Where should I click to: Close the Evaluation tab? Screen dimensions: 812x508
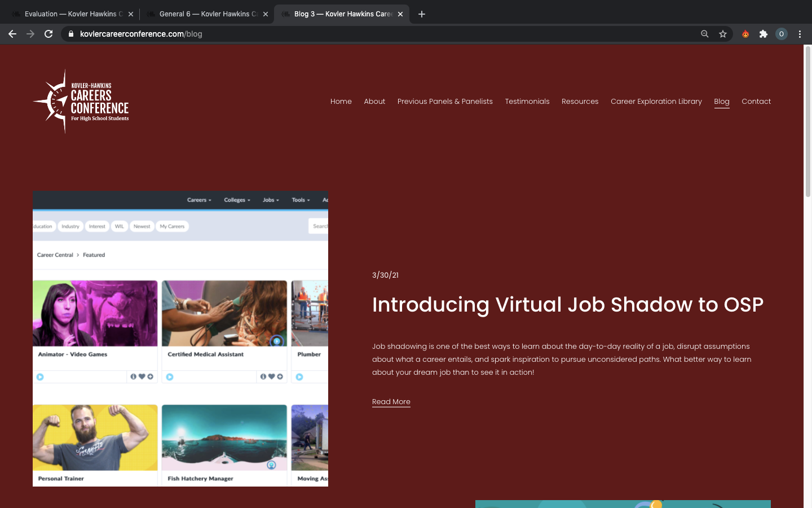click(131, 14)
